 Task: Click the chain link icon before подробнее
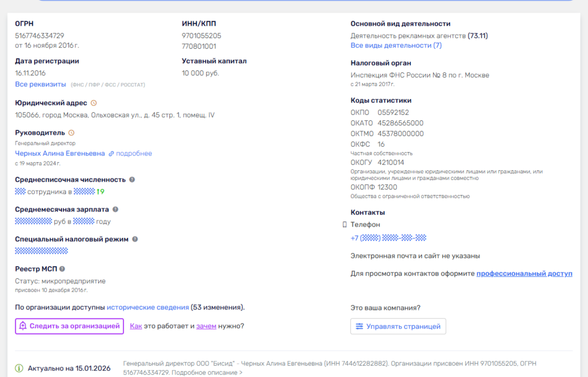click(x=111, y=154)
